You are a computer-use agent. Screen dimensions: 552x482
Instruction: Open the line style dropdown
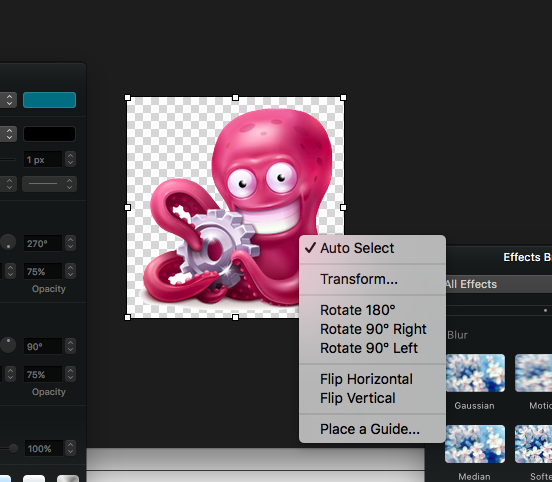tap(49, 184)
